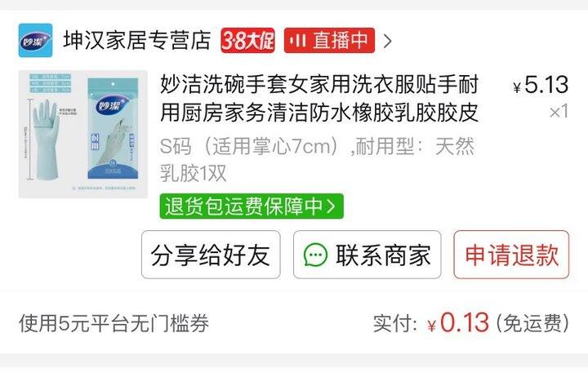Screen dimensions: 588x377
Task: Tap the ¥5.13 product price
Action: click(x=541, y=85)
